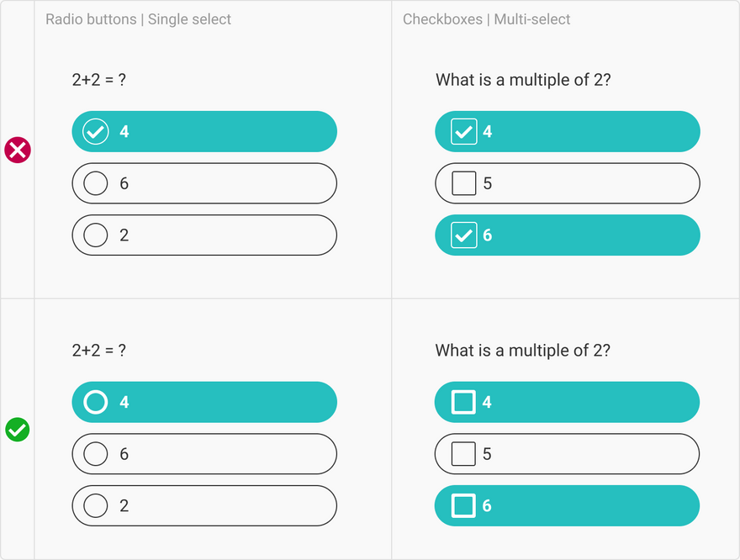Click the Radio buttons | Single select heading
This screenshot has width=740, height=560.
(139, 18)
